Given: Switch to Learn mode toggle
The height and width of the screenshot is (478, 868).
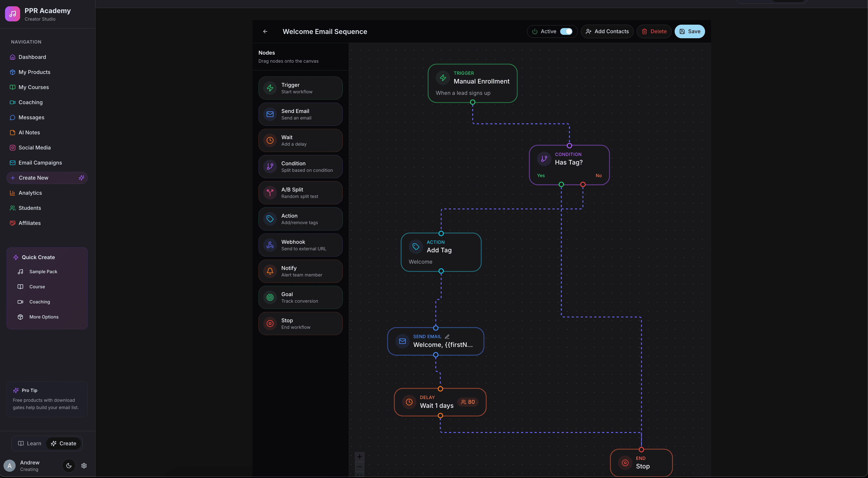Looking at the screenshot, I should pos(30,443).
